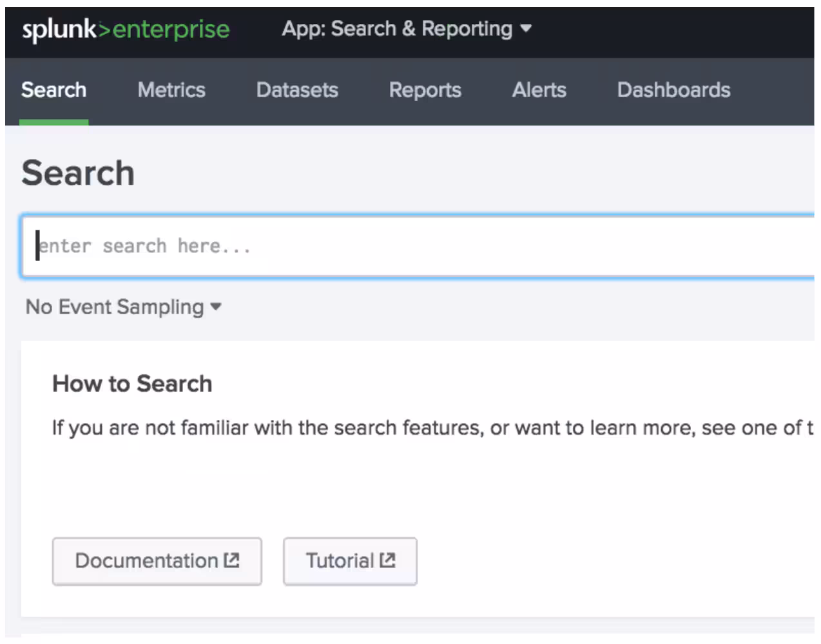Open the Alerts tab
The image size is (821, 644).
coord(539,90)
